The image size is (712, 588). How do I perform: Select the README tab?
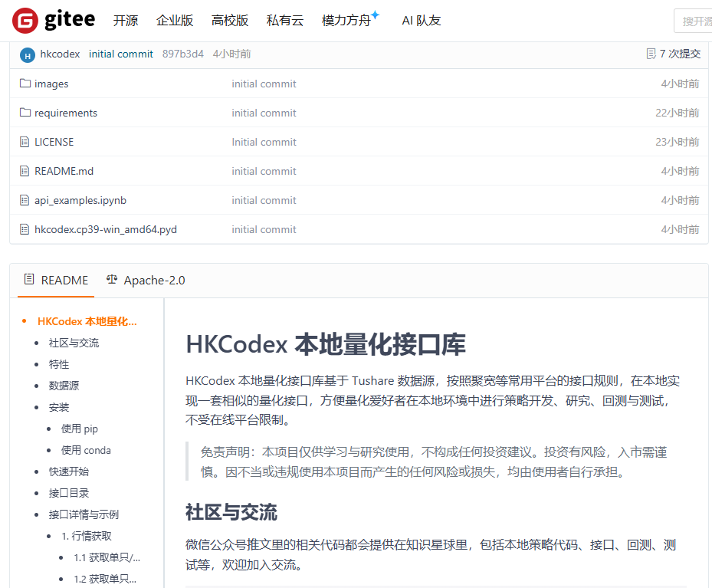point(56,281)
